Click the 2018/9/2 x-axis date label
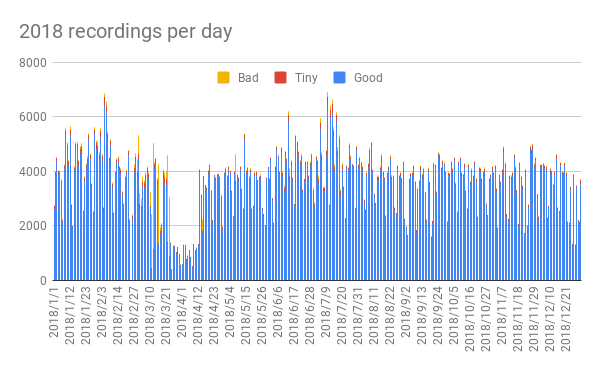600x371 pixels. (x=406, y=311)
